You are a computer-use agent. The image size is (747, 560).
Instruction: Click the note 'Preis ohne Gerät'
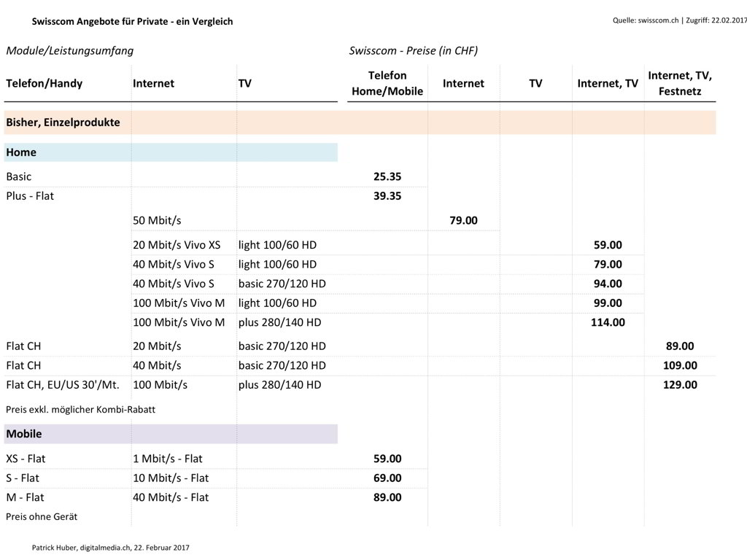coord(42,517)
